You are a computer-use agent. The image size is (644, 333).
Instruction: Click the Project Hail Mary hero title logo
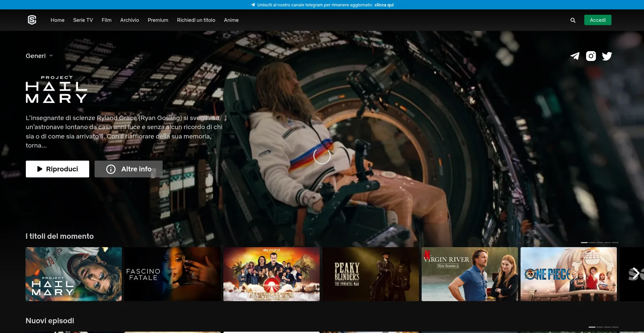(56, 89)
